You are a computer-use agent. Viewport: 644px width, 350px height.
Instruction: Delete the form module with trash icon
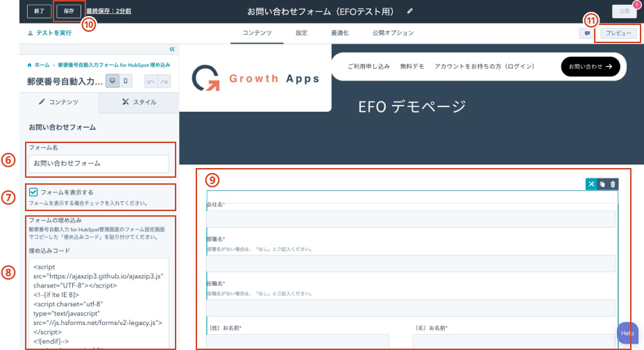(x=613, y=185)
